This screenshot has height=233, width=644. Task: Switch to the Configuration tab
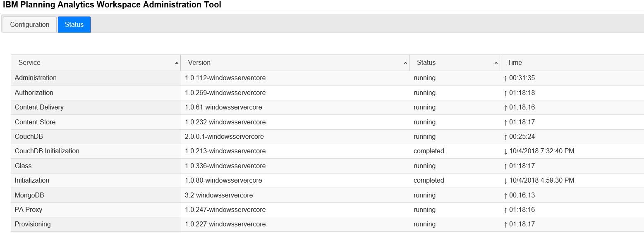point(29,24)
